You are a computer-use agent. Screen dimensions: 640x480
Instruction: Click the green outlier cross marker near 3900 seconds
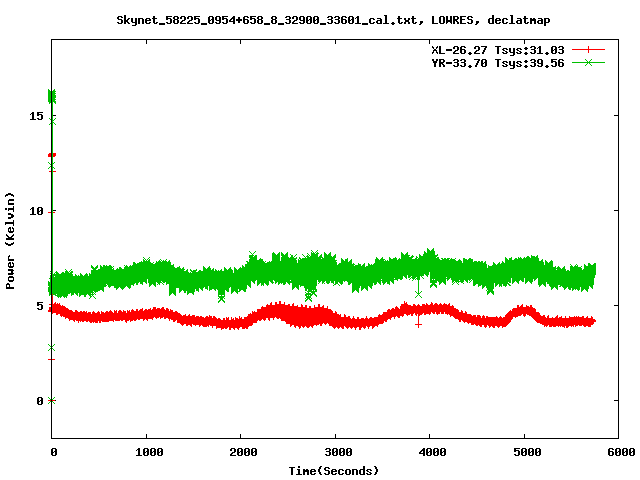pyautogui.click(x=418, y=294)
